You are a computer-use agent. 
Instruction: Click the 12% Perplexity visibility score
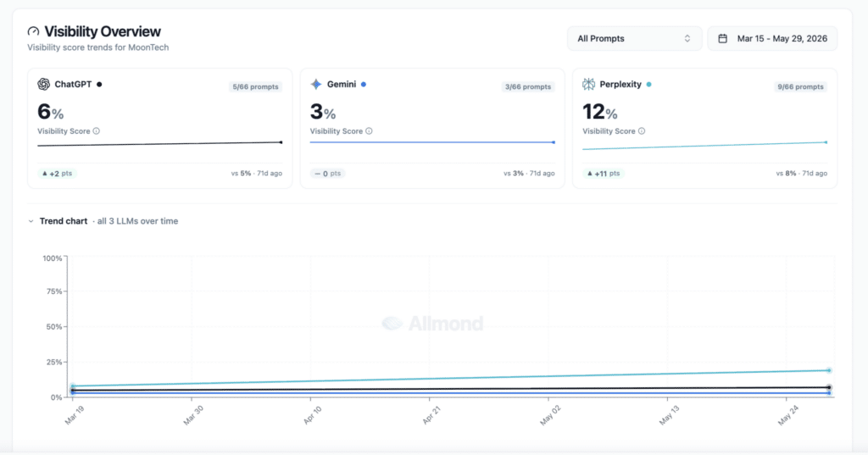(x=599, y=112)
